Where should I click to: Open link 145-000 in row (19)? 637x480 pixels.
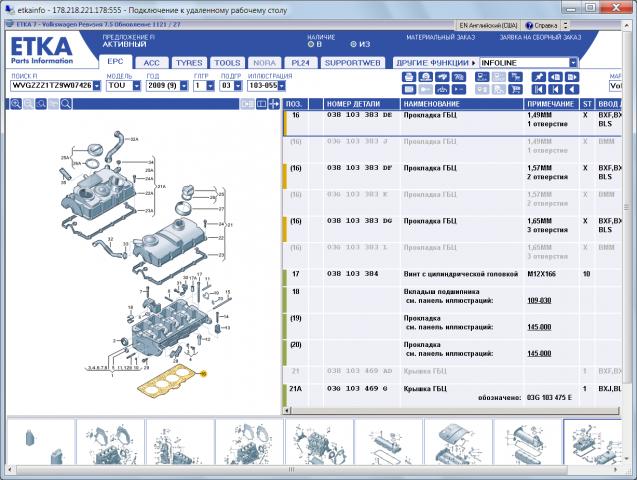coord(539,327)
